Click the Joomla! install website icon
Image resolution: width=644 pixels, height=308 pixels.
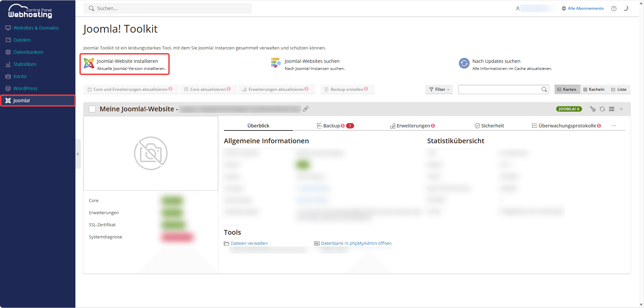pos(89,63)
